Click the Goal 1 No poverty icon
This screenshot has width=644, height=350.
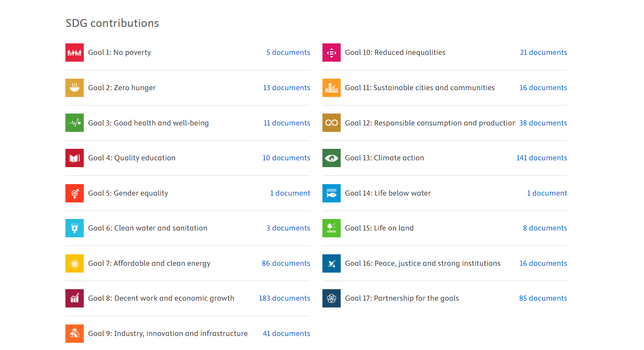[x=74, y=53]
